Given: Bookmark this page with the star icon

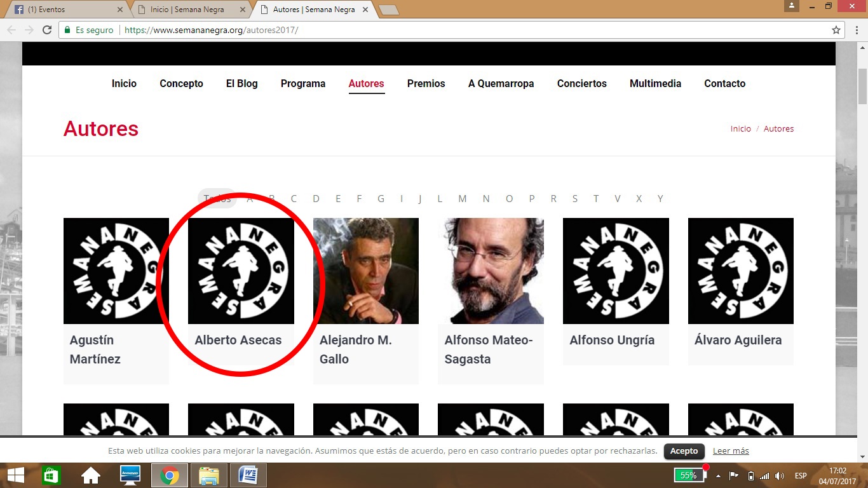Looking at the screenshot, I should [836, 30].
